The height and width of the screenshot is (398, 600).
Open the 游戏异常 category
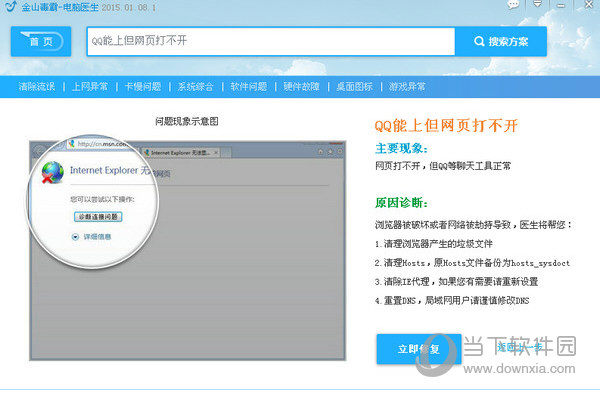(x=407, y=86)
